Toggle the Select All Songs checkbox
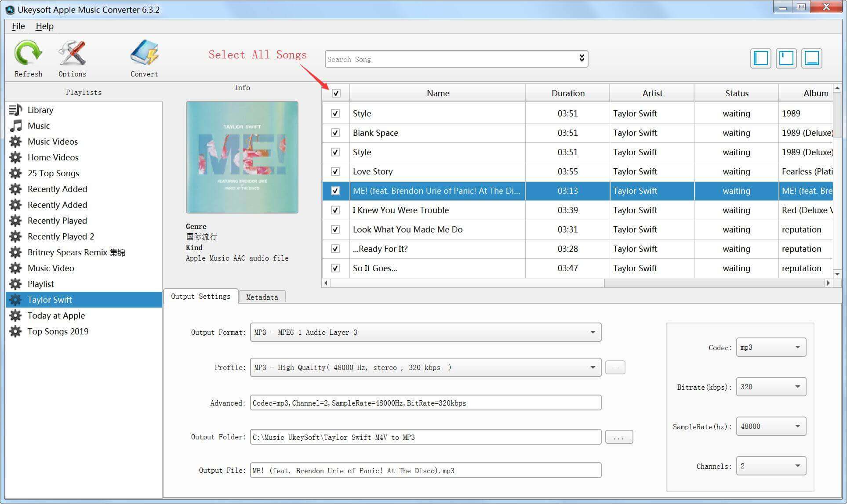 tap(336, 93)
